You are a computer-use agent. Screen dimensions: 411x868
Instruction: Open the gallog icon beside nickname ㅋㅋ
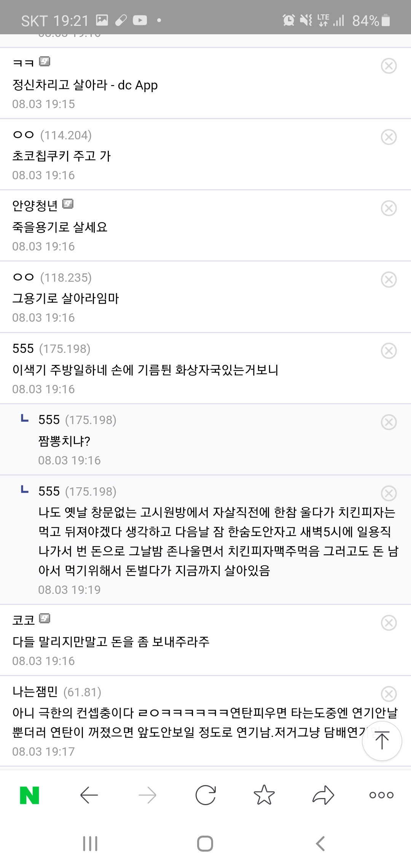[x=45, y=61]
